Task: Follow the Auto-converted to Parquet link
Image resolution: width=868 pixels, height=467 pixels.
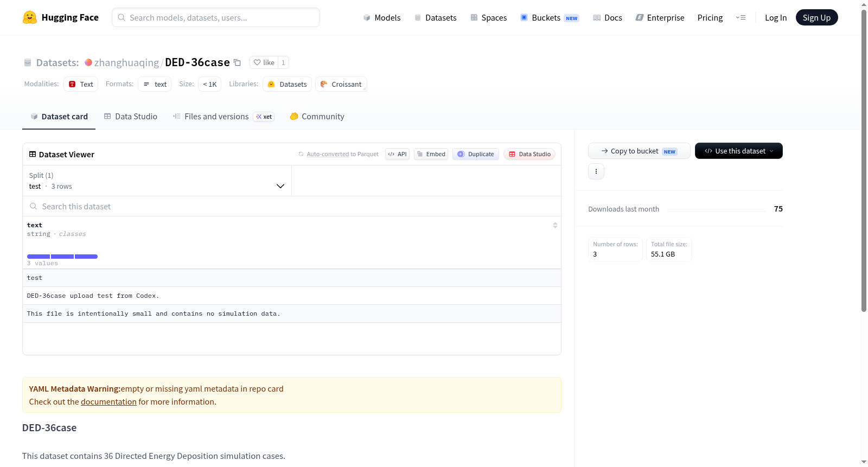Action: click(328, 154)
